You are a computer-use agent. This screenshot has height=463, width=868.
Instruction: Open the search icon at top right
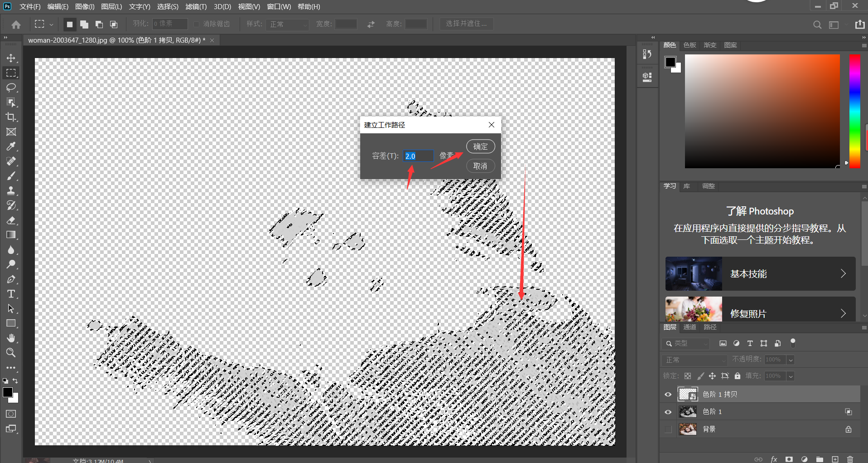817,25
